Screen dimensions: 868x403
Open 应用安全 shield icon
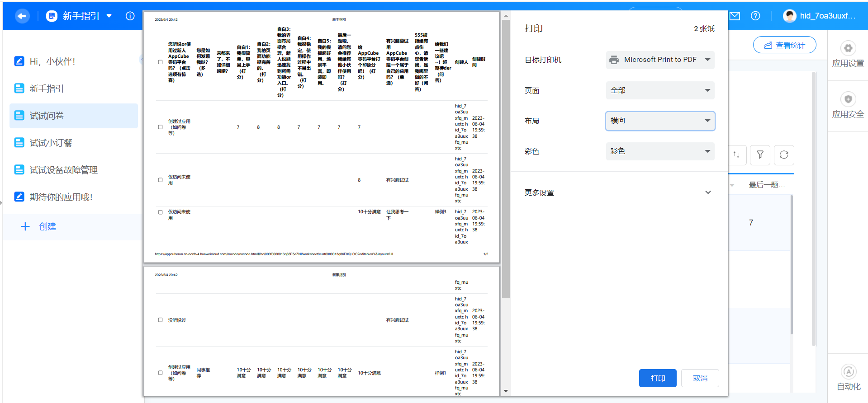(x=848, y=99)
